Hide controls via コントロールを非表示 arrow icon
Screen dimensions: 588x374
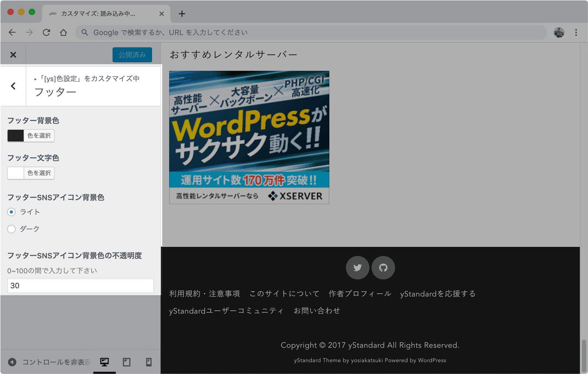point(12,362)
